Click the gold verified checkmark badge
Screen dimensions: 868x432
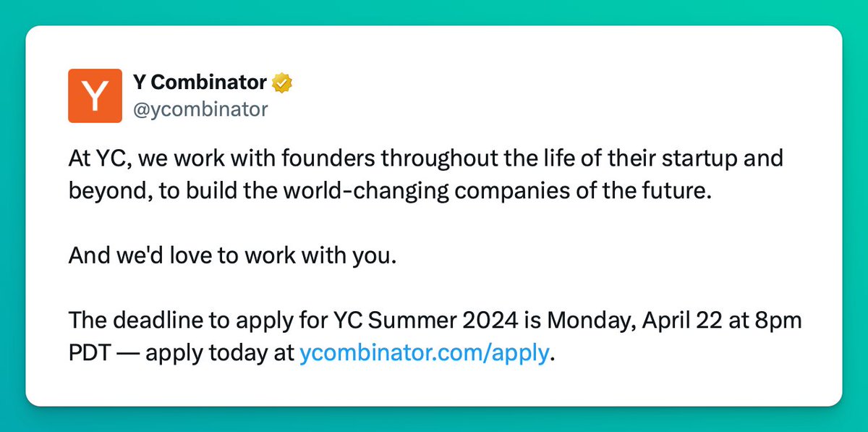[282, 83]
